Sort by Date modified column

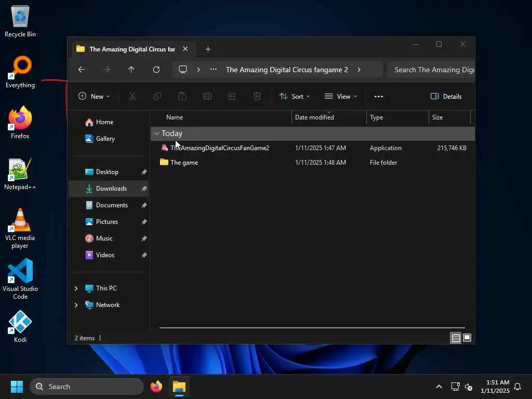329,117
